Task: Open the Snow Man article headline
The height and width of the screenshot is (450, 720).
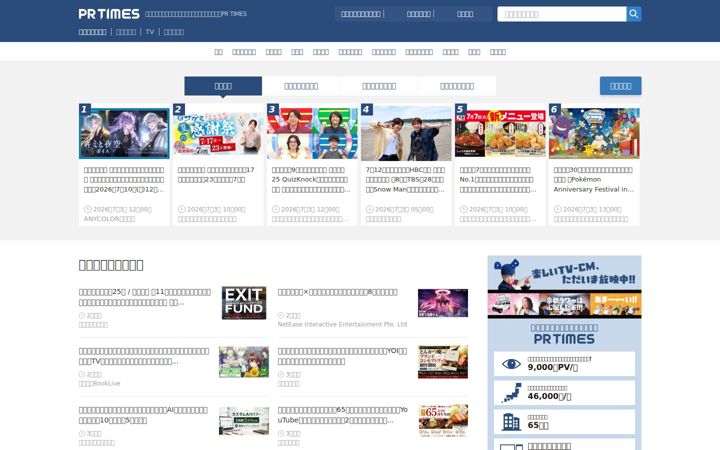Action: (405, 180)
